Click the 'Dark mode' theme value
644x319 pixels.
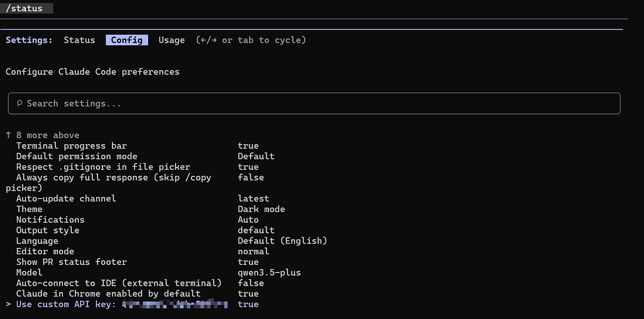tap(261, 210)
